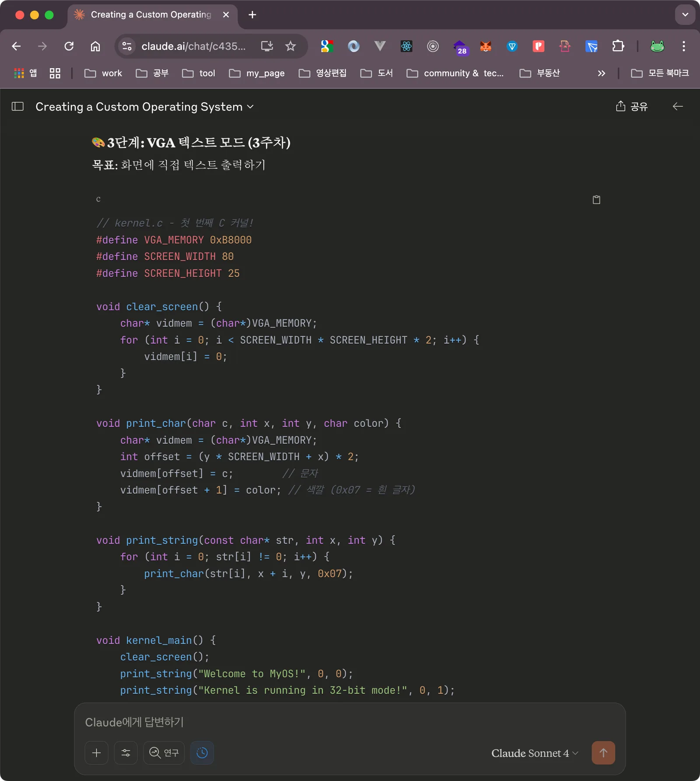
Task: View site information icon in address bar
Action: tap(127, 46)
